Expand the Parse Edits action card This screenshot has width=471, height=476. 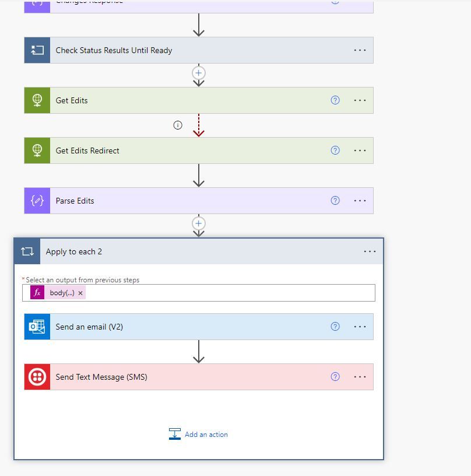(x=175, y=201)
